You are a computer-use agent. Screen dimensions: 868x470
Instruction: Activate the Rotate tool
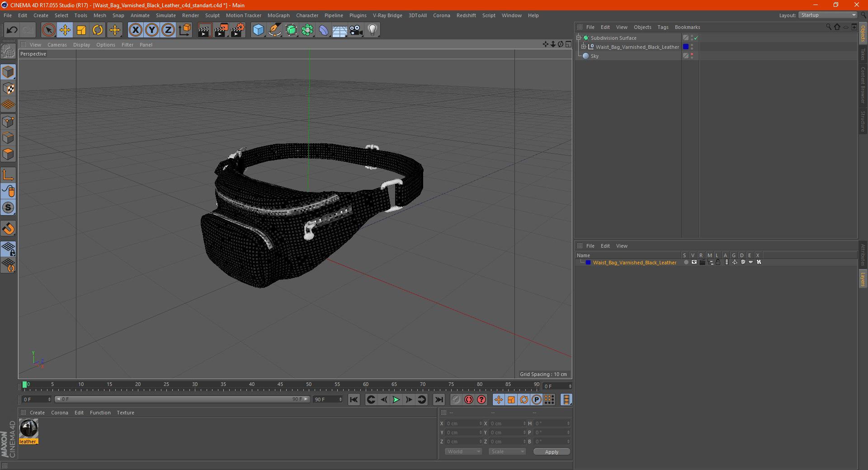tap(98, 30)
